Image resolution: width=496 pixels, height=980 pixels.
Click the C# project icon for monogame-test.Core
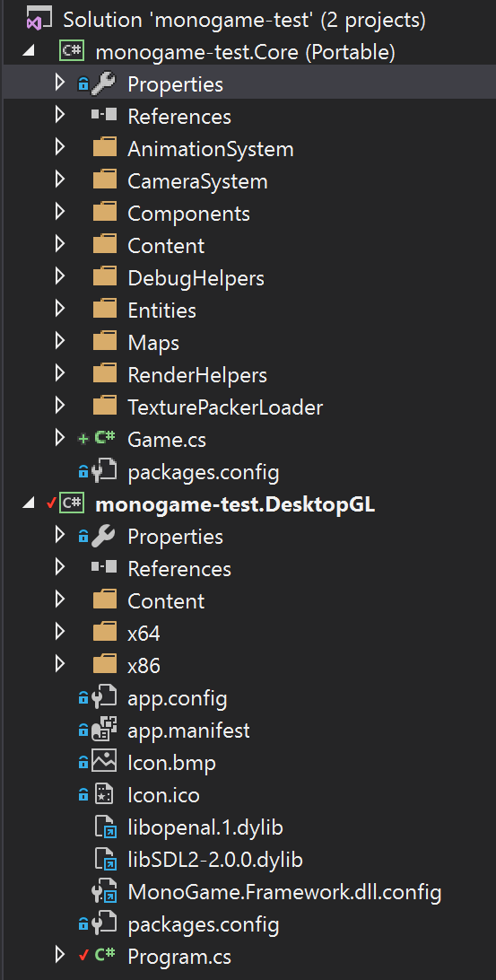point(71,52)
